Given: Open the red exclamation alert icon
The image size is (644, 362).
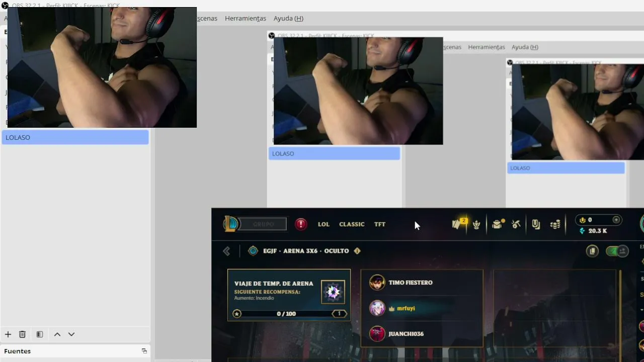Looking at the screenshot, I should click(301, 224).
